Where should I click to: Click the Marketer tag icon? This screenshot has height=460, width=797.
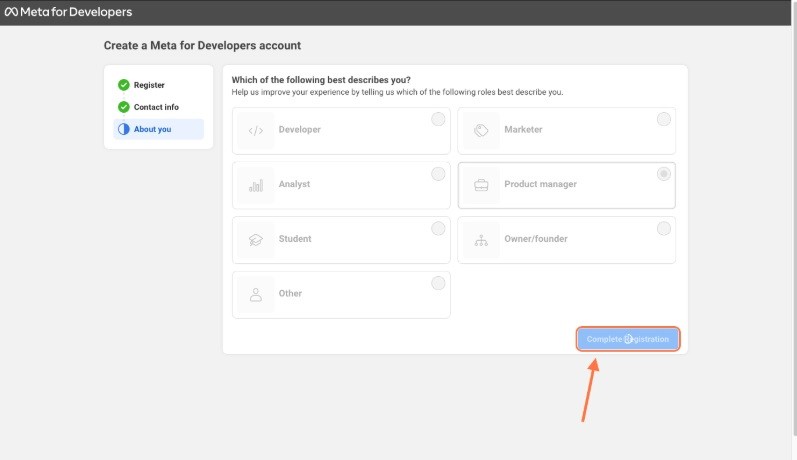[x=481, y=130]
